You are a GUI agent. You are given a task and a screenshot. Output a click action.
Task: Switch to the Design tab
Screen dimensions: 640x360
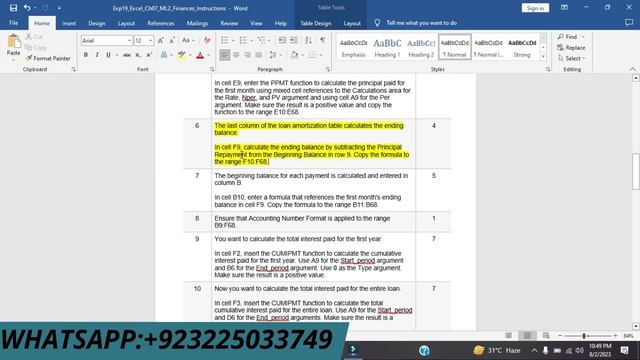97,23
